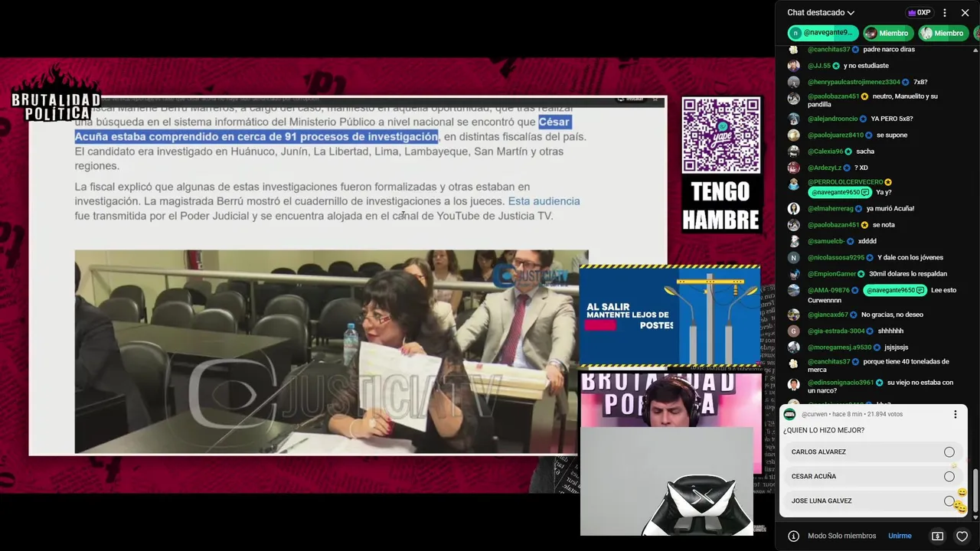Screen dimensions: 980x551
Task: Select the @navegante9... pinned chip
Action: (x=822, y=33)
